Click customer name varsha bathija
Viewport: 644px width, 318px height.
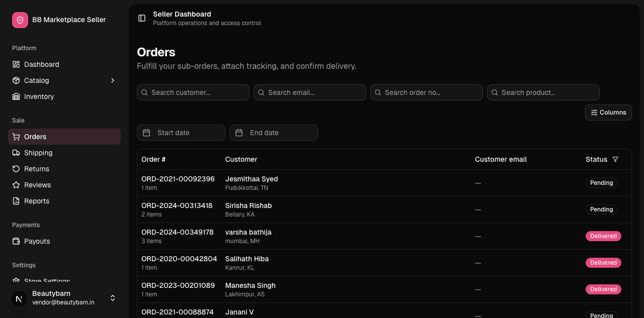click(x=249, y=232)
